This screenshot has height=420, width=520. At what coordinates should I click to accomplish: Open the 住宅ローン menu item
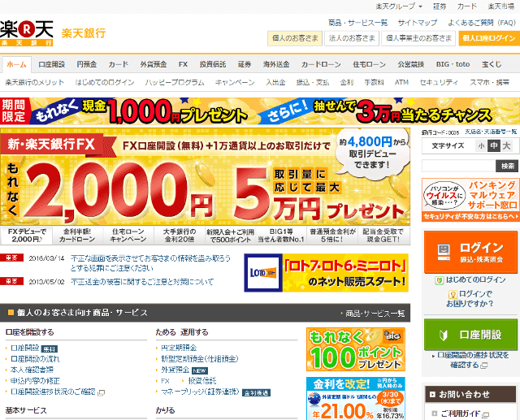(369, 64)
